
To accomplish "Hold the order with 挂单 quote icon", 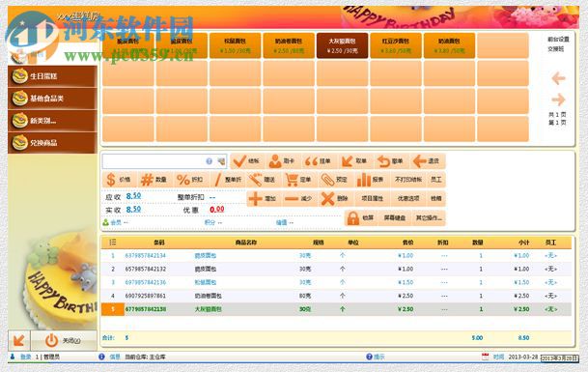I will [311, 161].
